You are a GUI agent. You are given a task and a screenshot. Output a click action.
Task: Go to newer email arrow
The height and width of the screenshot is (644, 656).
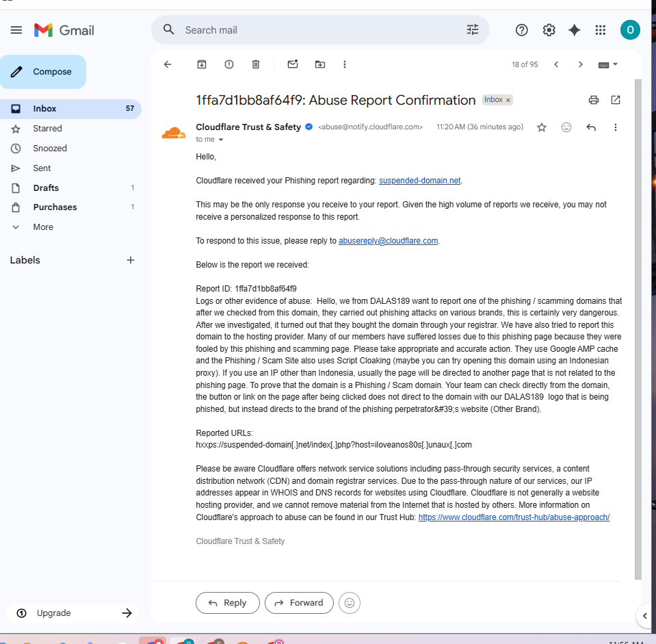click(x=556, y=64)
